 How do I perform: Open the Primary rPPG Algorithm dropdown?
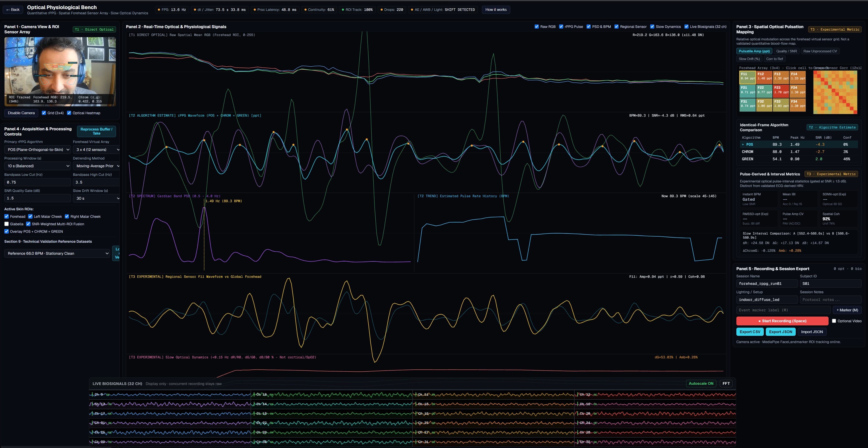click(37, 150)
